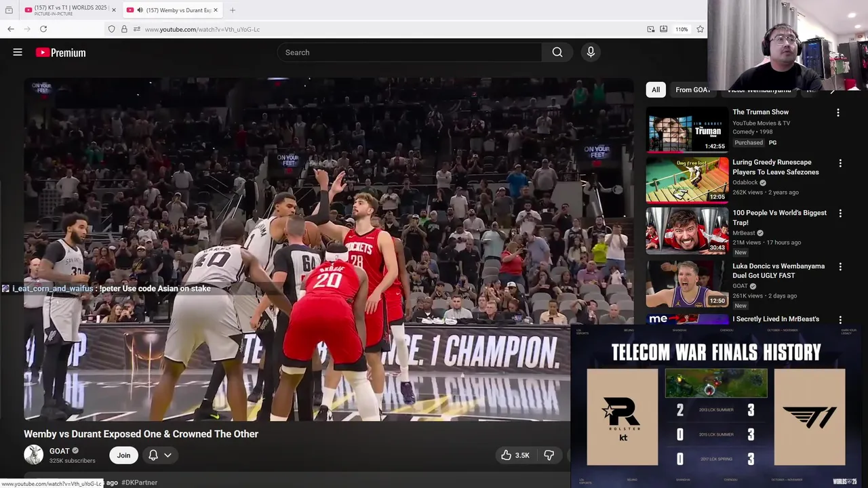Image resolution: width=868 pixels, height=488 pixels.
Task: Reset the 110% zoom level badge
Action: coord(682,29)
